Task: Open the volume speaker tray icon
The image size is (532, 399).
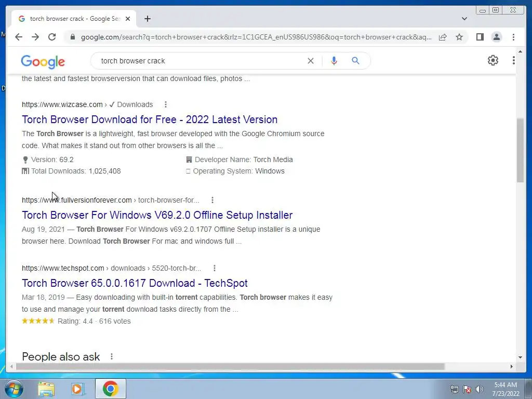Action: 480,389
